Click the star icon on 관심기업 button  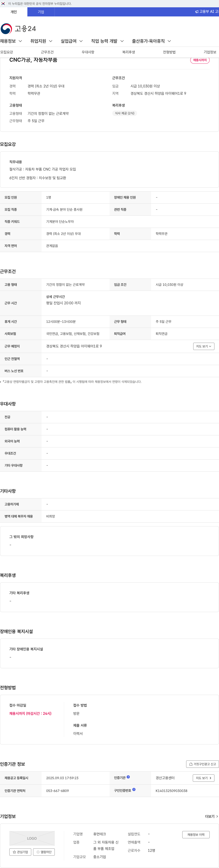[15, 852]
